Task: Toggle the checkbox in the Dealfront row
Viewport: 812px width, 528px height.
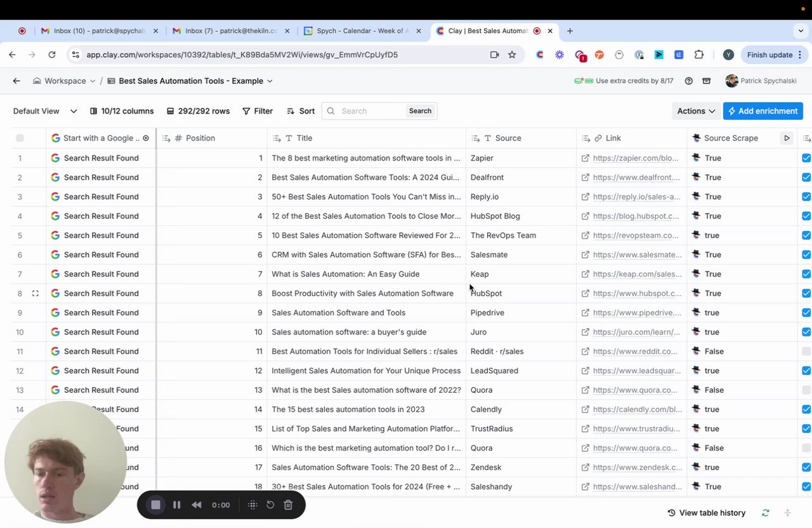Action: (x=806, y=177)
